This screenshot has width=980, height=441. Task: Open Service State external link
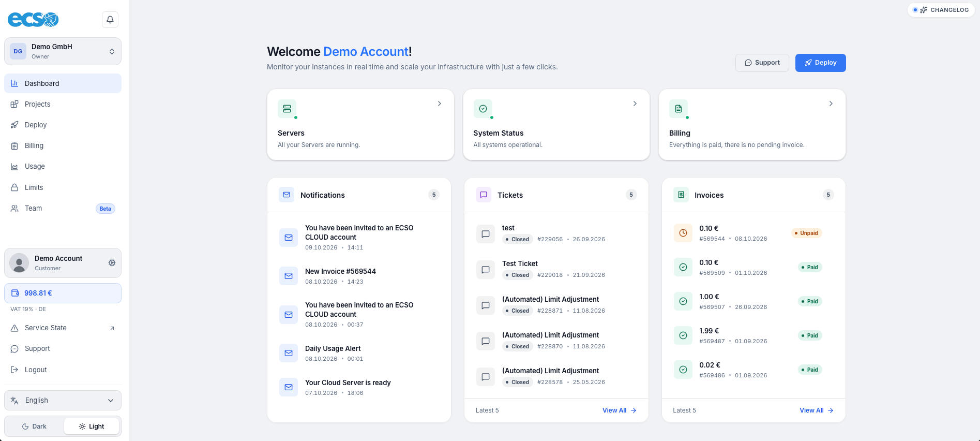[63, 328]
